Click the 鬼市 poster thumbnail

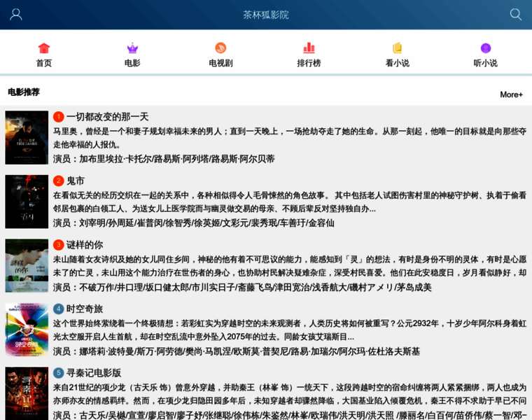click(x=27, y=202)
